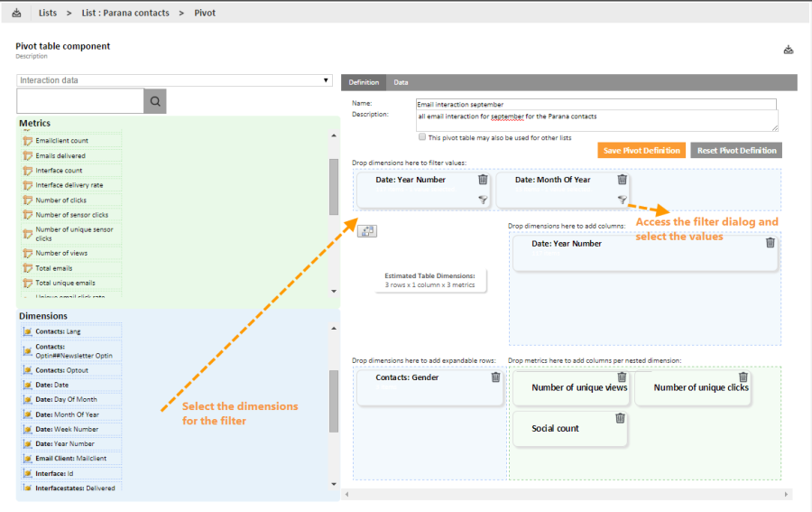Screen dimensions: 812x512
Task: Remove the Date: Month Of Year filter
Action: (622, 180)
